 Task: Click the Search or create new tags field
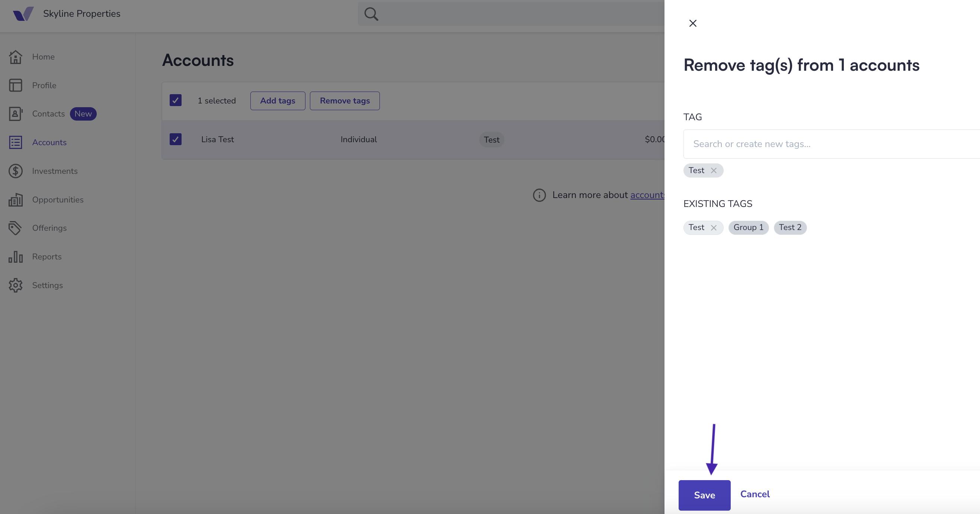pos(831,144)
